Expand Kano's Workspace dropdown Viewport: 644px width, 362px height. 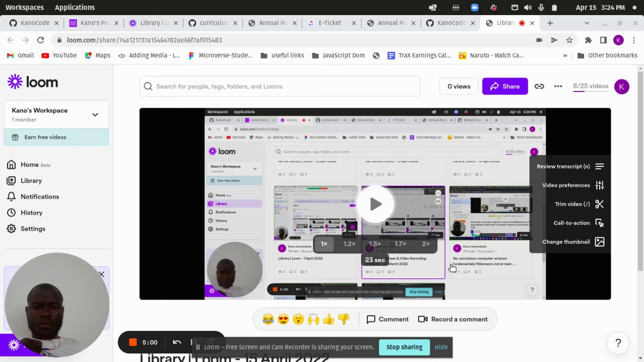(x=95, y=115)
